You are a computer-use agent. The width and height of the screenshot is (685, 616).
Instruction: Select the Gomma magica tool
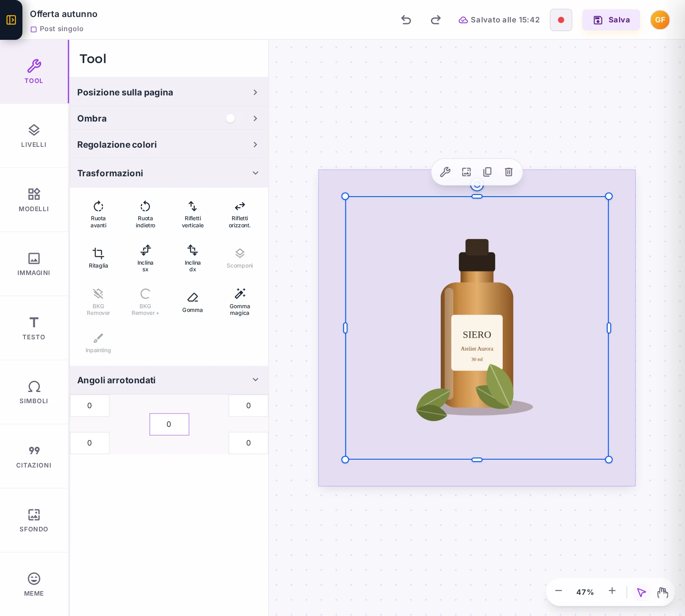(x=240, y=302)
